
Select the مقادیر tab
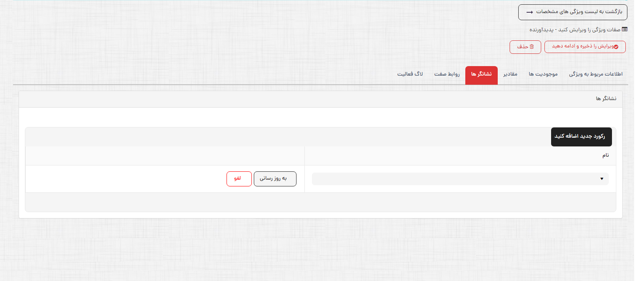510,74
